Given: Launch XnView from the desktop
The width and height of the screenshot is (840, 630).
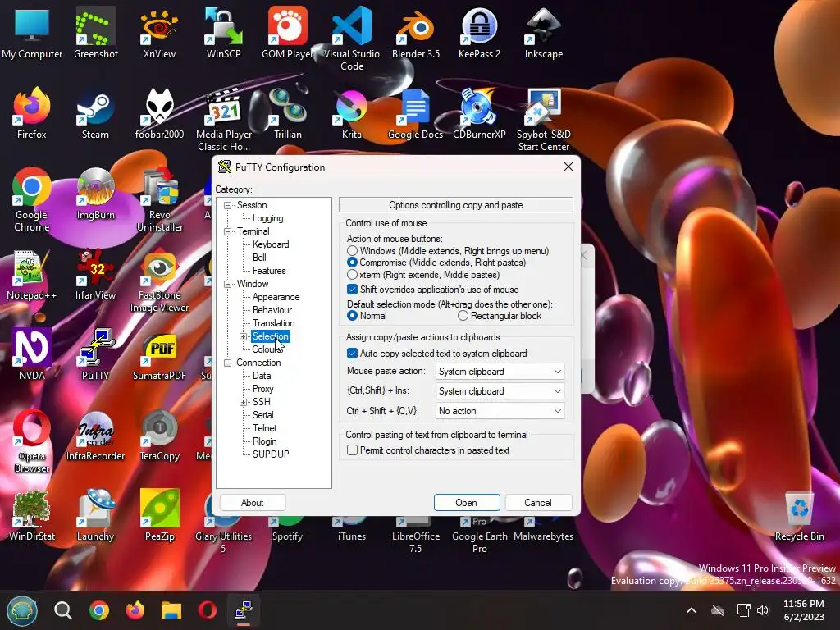Looking at the screenshot, I should (x=159, y=32).
